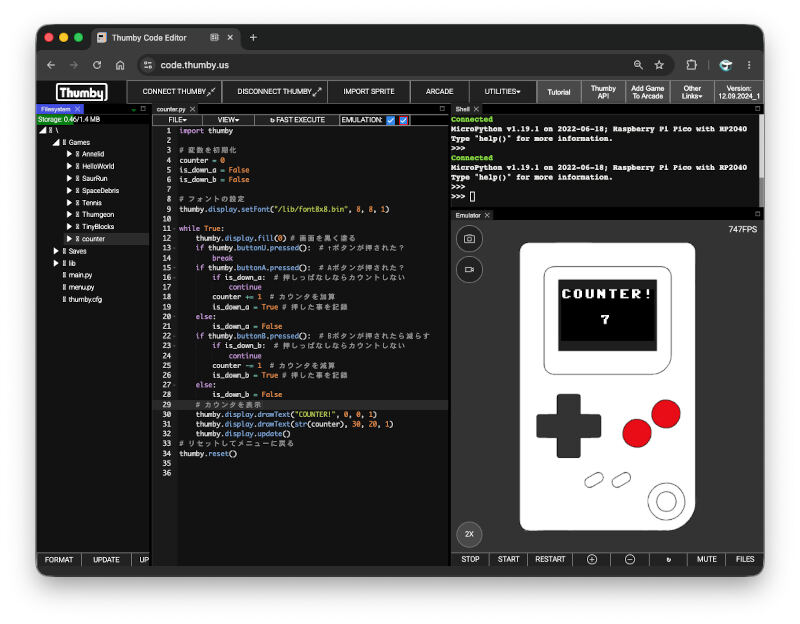
Task: Collapse the Games folder
Action: 56,142
